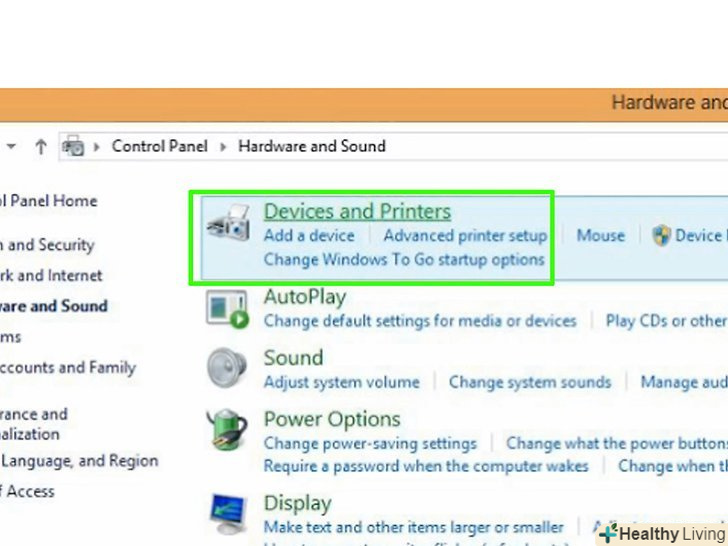Click the Up arrow navigation button
728x546 pixels.
click(x=41, y=147)
